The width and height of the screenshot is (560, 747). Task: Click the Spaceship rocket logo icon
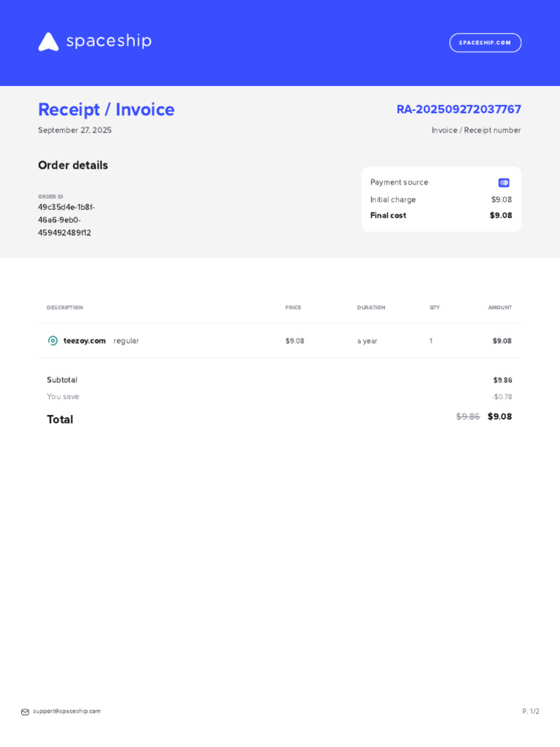pyautogui.click(x=49, y=42)
